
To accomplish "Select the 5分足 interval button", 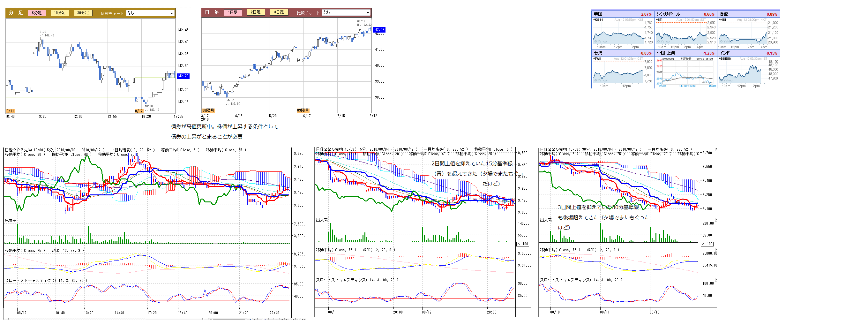I will pyautogui.click(x=37, y=13).
